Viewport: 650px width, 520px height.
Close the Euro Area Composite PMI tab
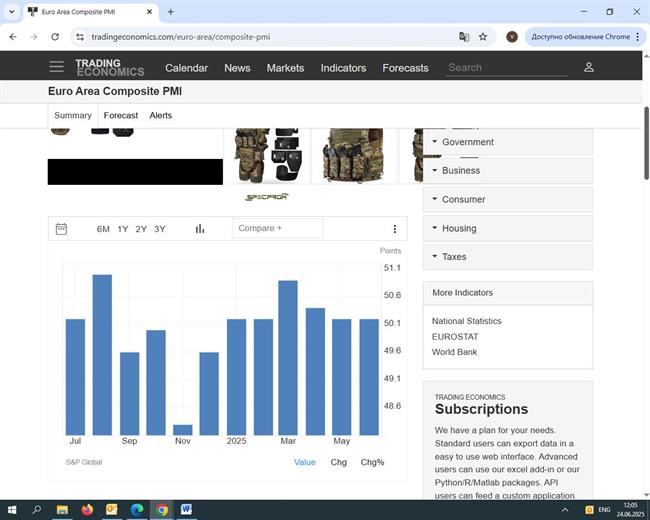[150, 12]
